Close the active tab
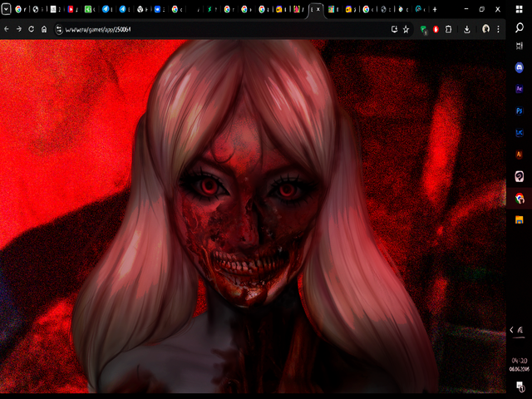 point(318,9)
